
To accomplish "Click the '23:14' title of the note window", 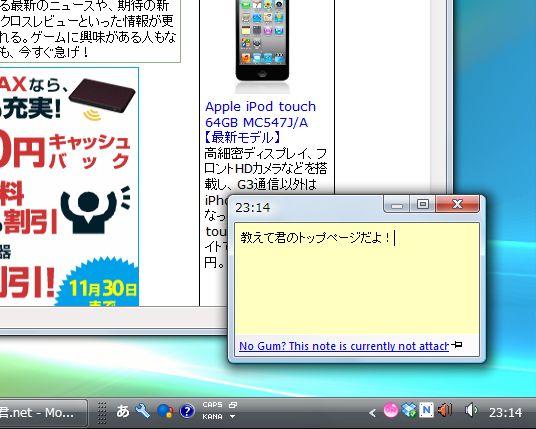I will click(x=253, y=207).
